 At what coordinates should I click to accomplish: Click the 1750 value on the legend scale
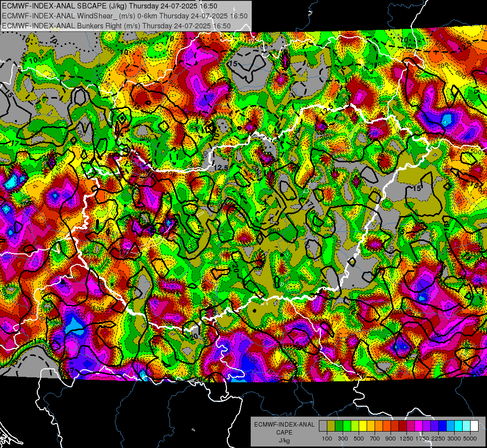click(x=422, y=439)
